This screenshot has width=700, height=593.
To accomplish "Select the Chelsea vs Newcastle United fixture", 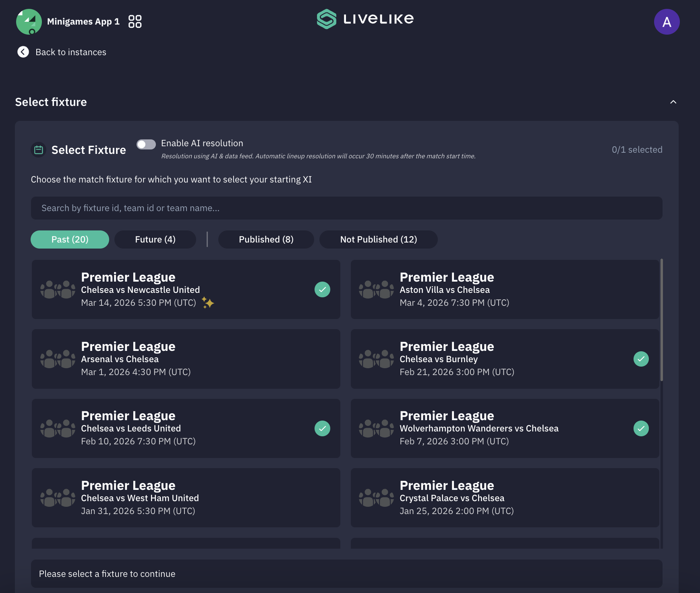I will [186, 290].
